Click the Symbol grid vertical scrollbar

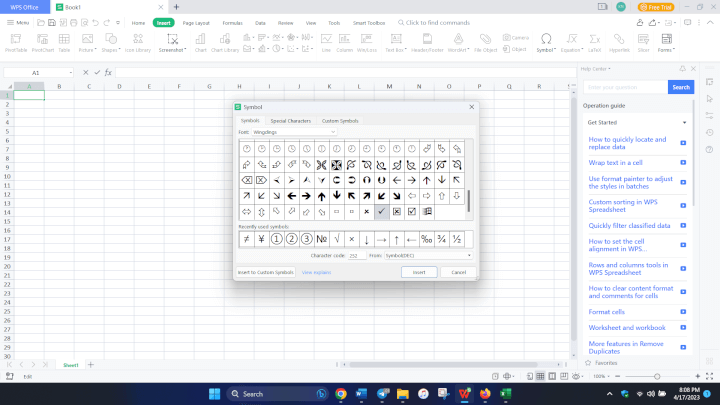[x=468, y=201]
